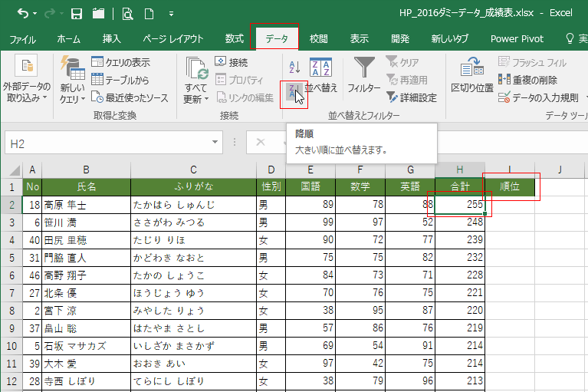Click the Save icon in quick access toolbar
588x392 pixels.
77,14
